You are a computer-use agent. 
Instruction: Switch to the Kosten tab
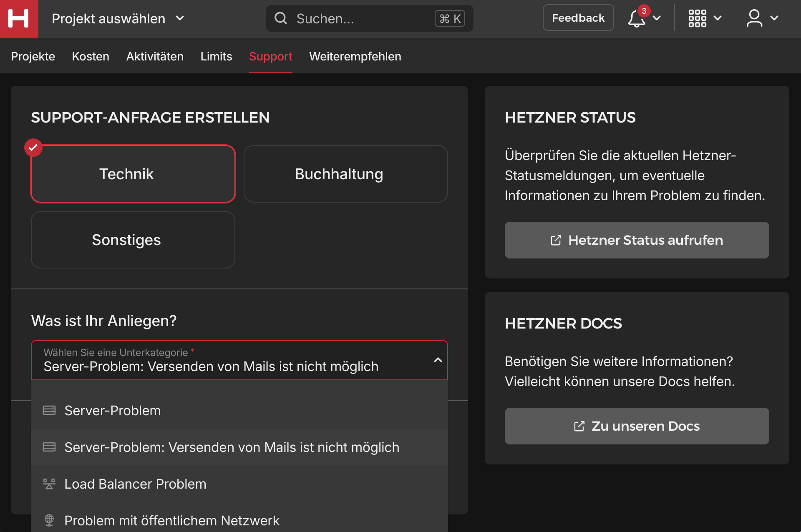click(x=91, y=56)
